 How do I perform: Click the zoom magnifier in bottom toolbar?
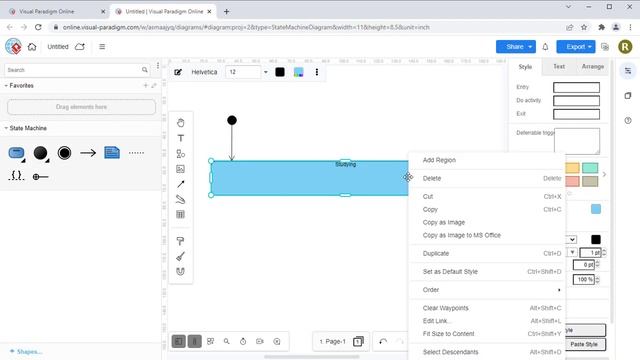point(227,341)
